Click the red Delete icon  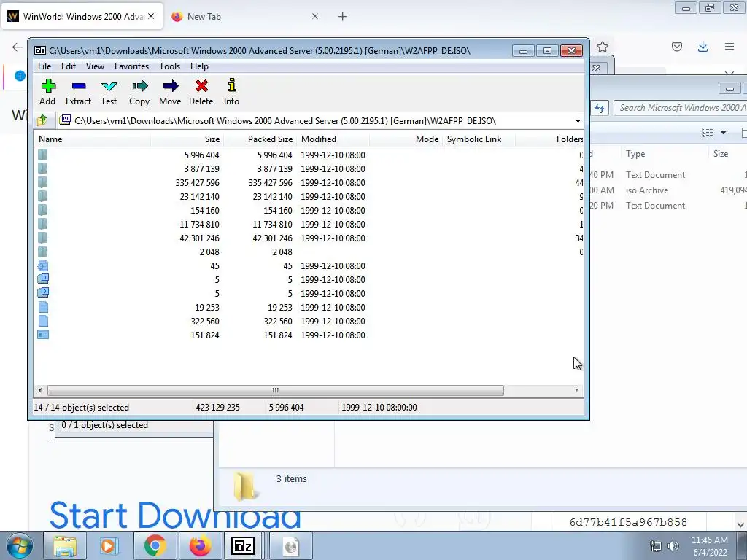pyautogui.click(x=201, y=92)
